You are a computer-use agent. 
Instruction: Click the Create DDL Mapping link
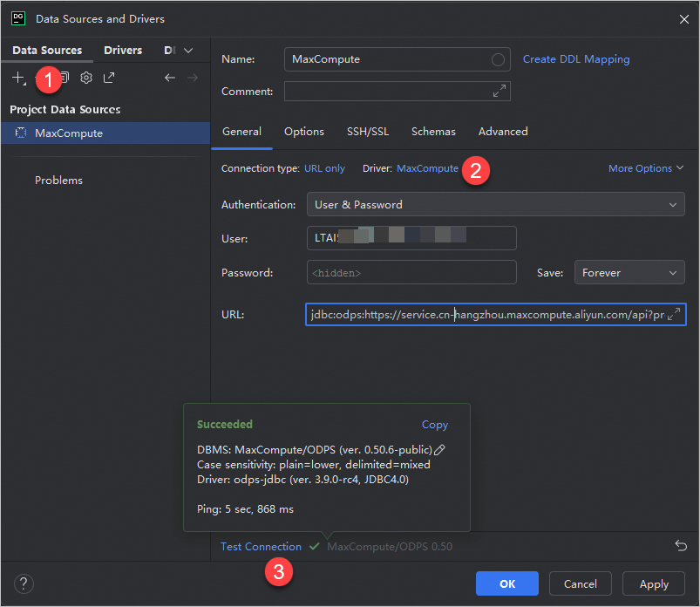[576, 59]
